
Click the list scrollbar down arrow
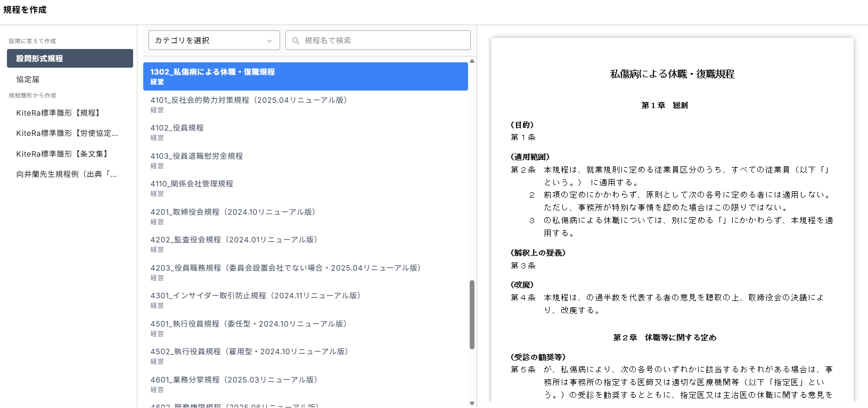coord(472,403)
